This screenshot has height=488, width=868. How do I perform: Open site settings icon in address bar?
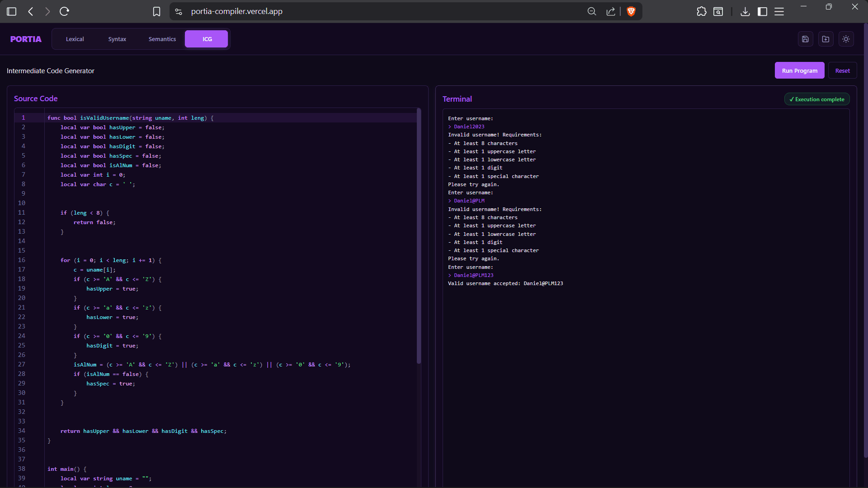pyautogui.click(x=179, y=12)
